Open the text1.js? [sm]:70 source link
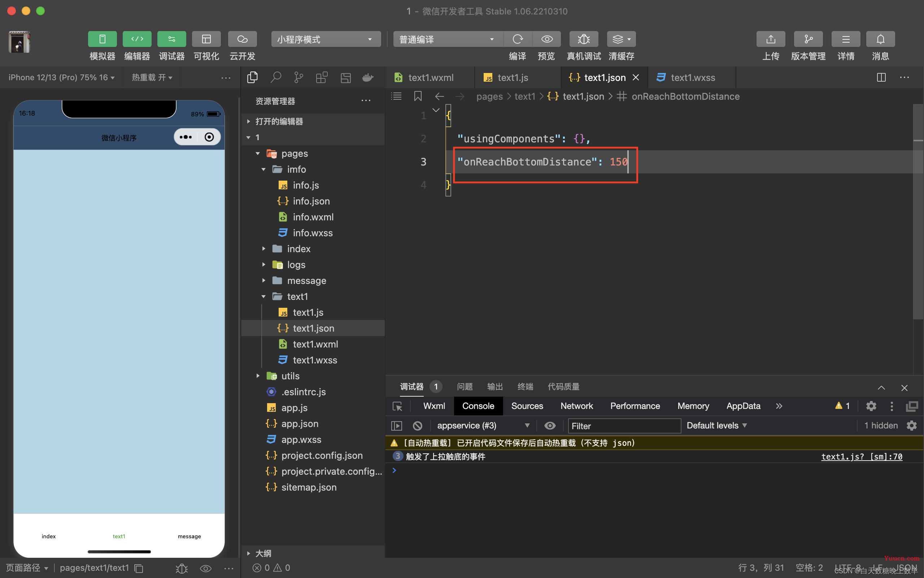The height and width of the screenshot is (578, 924). pyautogui.click(x=862, y=456)
